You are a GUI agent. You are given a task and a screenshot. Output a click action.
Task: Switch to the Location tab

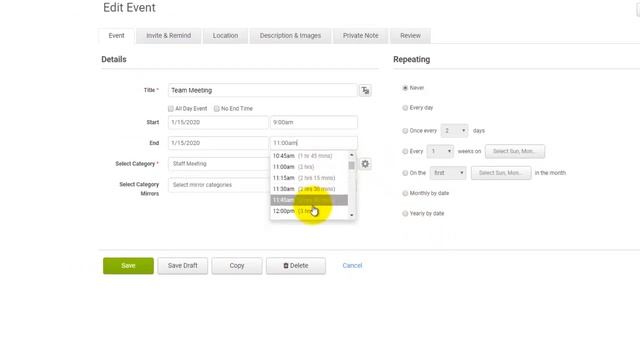tap(225, 36)
